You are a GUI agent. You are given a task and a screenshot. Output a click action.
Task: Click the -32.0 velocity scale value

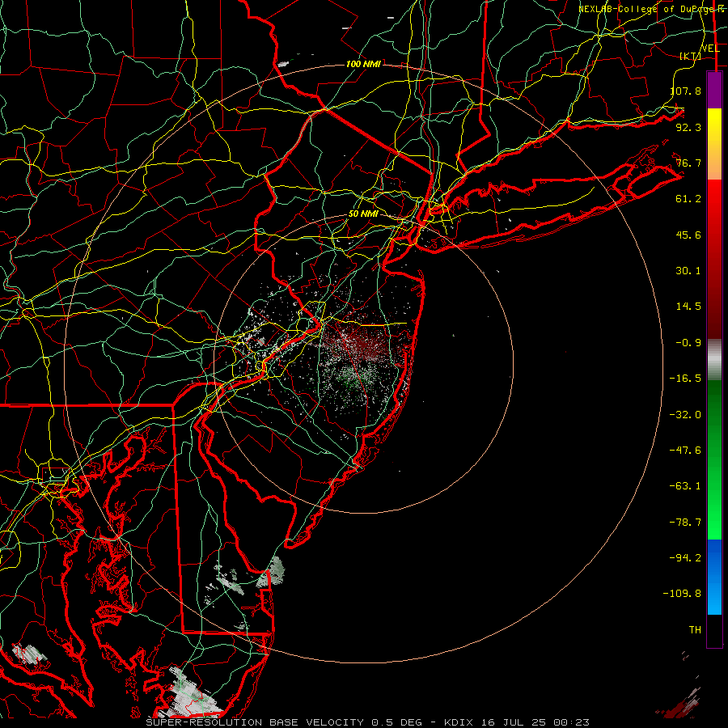click(x=685, y=415)
